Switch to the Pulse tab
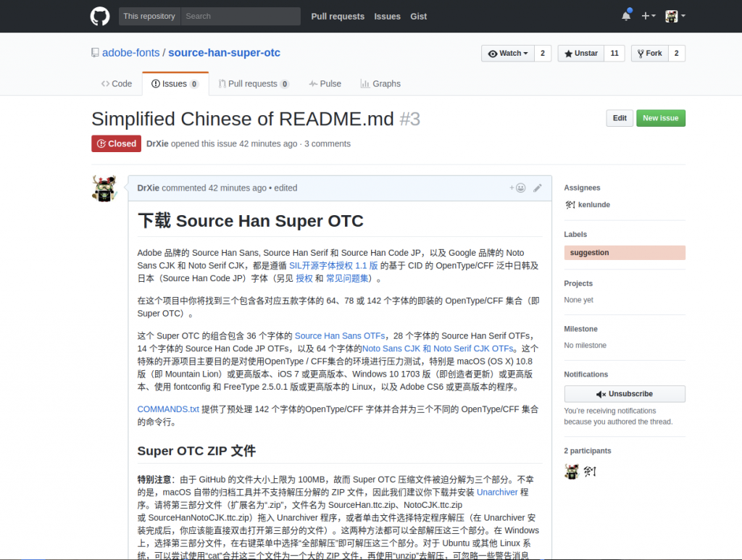Viewport: 742px width, 560px height. coord(325,84)
